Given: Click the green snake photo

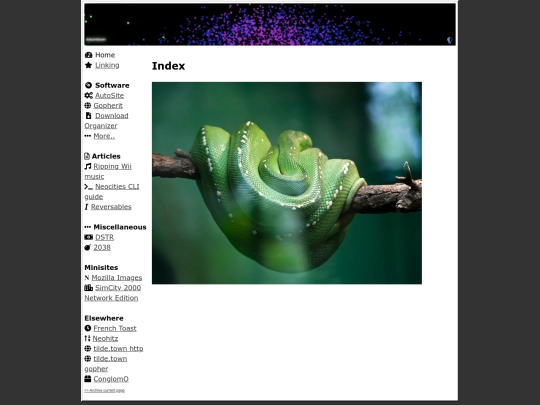Looking at the screenshot, I should pos(287,183).
